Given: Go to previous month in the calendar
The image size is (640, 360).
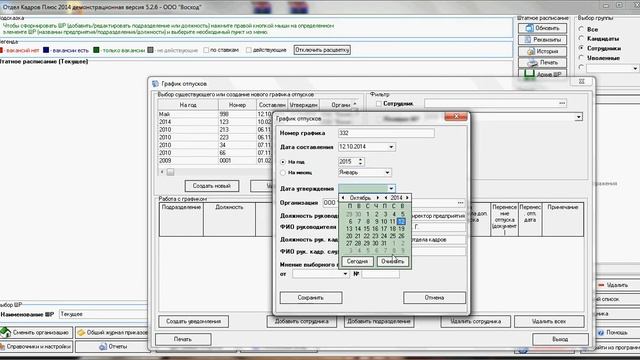Looking at the screenshot, I should [343, 198].
